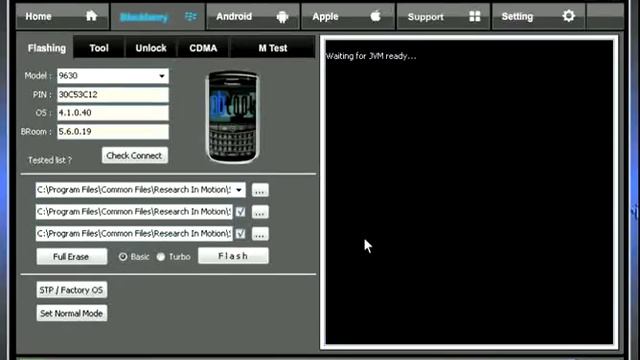
Task: Click the Setting gear icon
Action: (569, 16)
